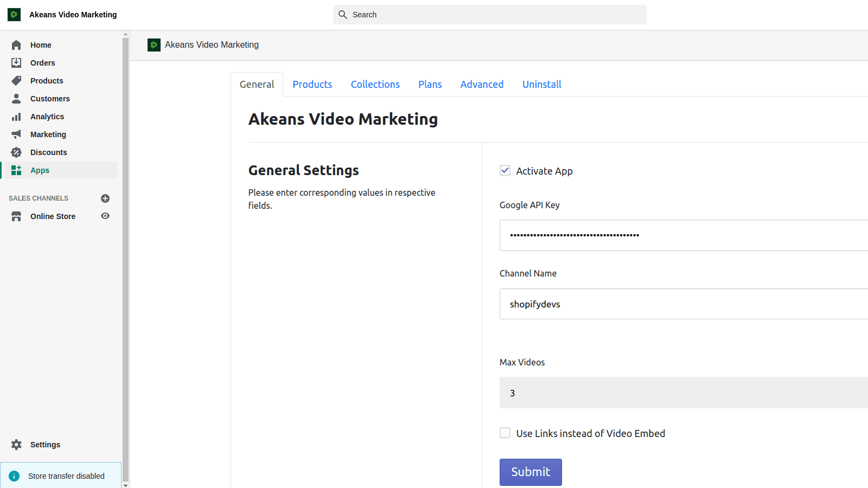Click the Marketing megaphone icon

[16, 134]
